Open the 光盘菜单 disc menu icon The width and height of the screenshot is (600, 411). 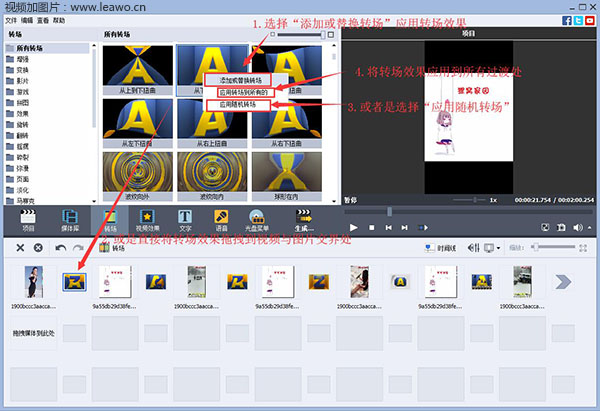point(257,220)
